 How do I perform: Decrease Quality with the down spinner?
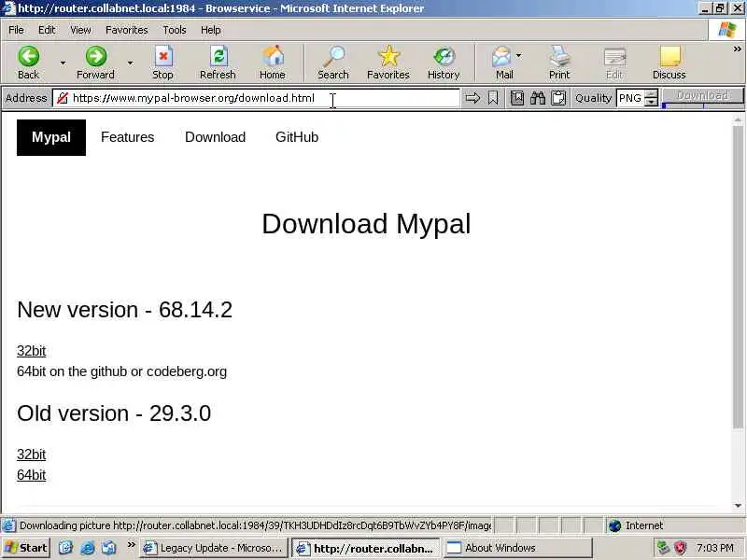point(651,102)
